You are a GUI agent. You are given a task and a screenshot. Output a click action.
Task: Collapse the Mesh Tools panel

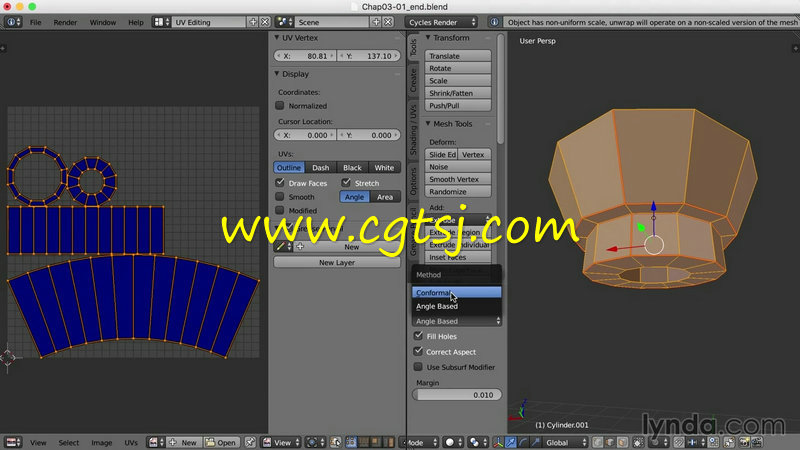point(428,124)
